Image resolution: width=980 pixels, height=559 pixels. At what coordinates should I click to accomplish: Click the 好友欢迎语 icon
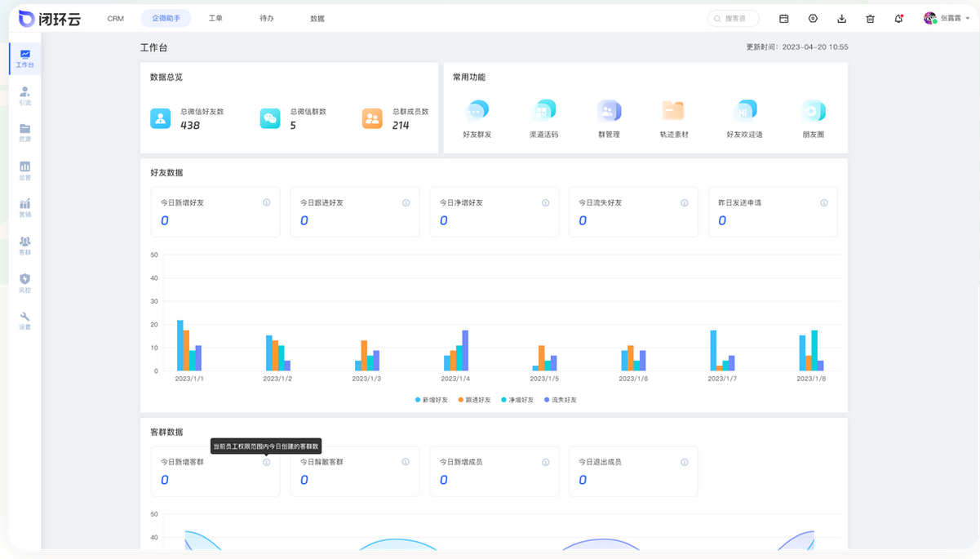[x=744, y=111]
